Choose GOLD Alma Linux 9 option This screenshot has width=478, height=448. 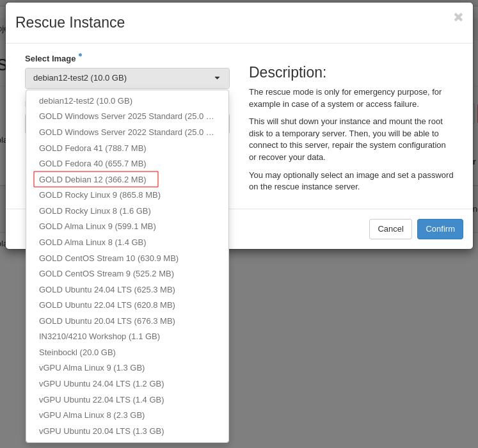(127, 227)
